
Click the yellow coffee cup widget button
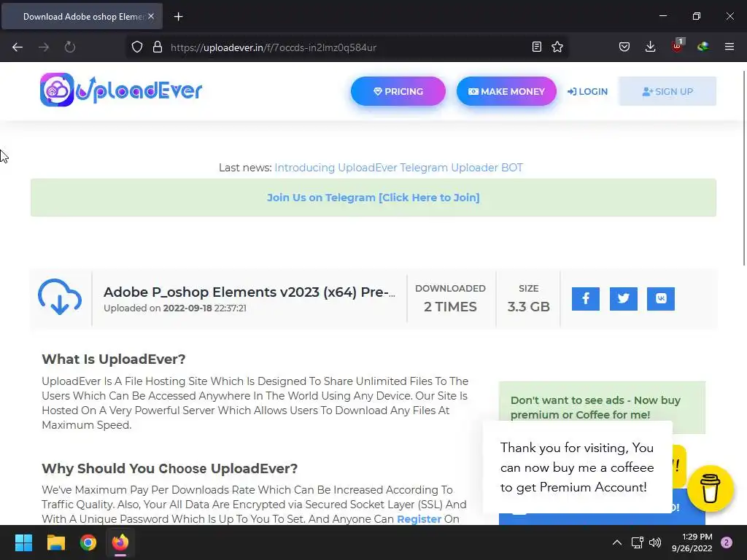click(710, 488)
